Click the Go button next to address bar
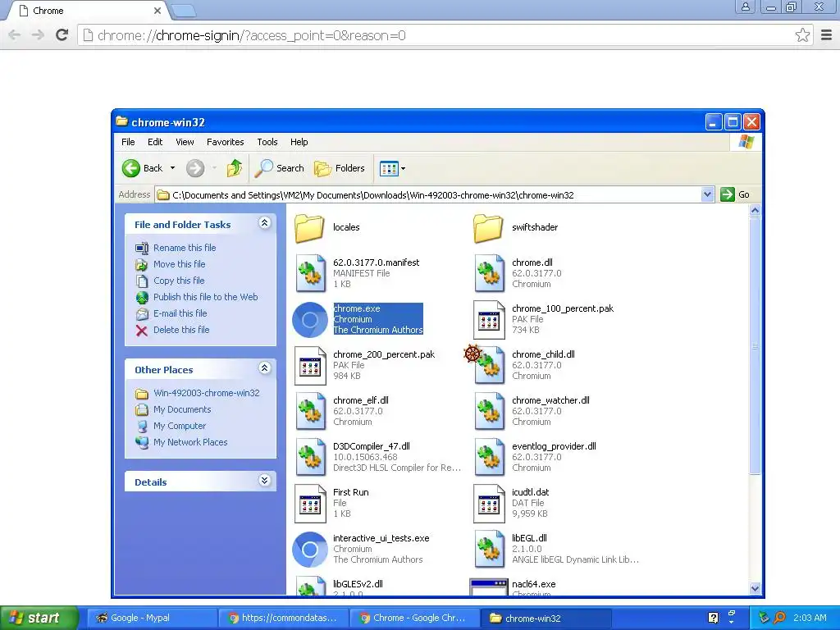The image size is (840, 630). 735,194
